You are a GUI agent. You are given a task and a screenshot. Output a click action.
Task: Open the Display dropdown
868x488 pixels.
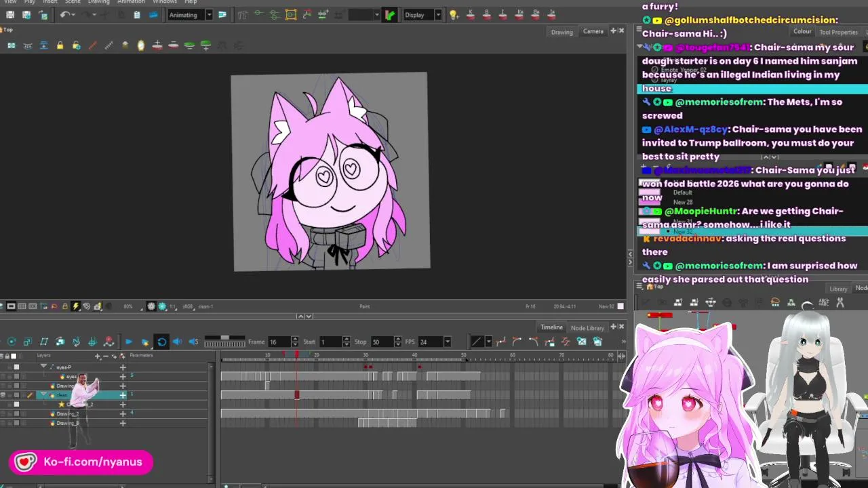coord(438,15)
